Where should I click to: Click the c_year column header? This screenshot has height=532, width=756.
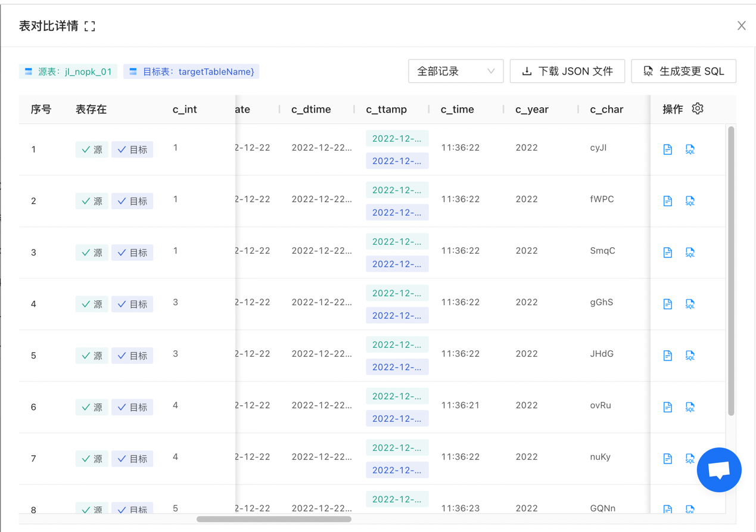point(532,110)
